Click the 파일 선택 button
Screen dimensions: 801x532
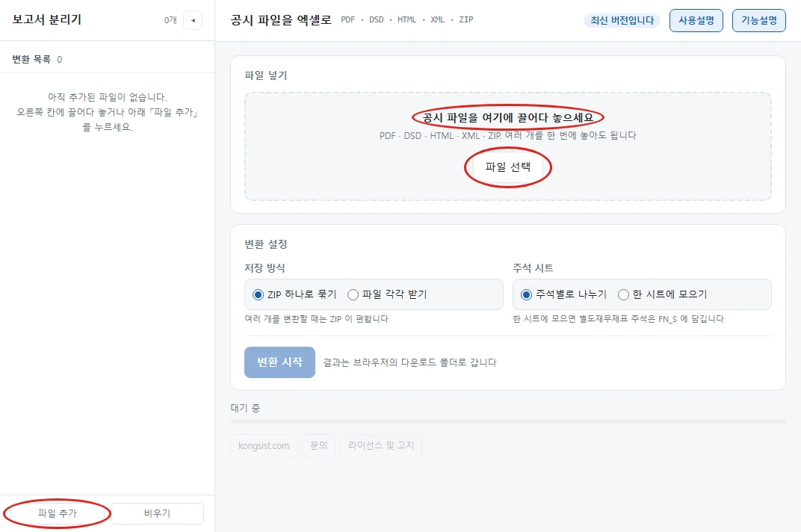(x=508, y=167)
